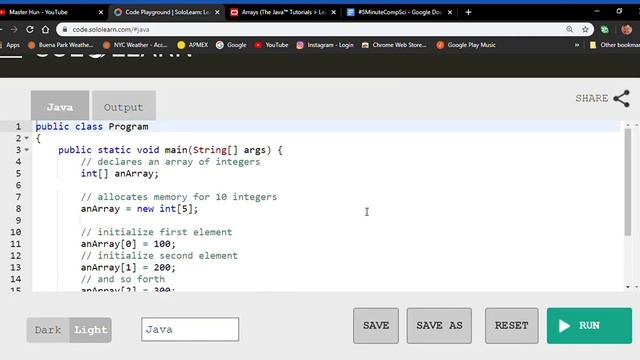This screenshot has height=360, width=640.
Task: Close the Master Hun YouTube tab
Action: [101, 12]
